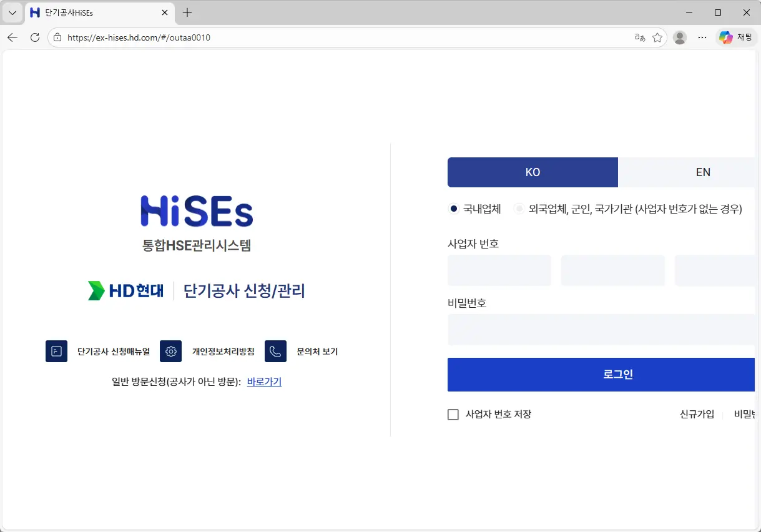Screen dimensions: 761x532
Task: Enable the 사업자 번호 저장 checkbox
Action: (453, 415)
